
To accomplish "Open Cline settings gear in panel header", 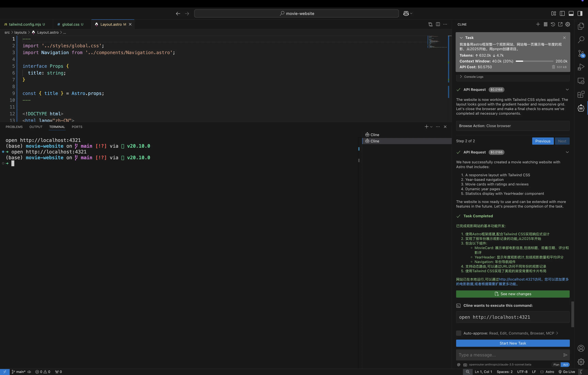I will pos(568,24).
